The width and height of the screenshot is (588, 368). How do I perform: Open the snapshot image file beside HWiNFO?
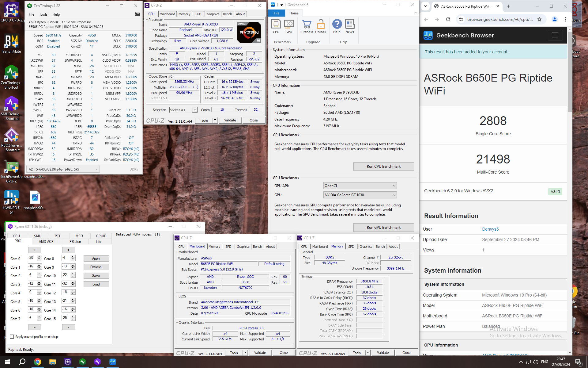point(35,200)
